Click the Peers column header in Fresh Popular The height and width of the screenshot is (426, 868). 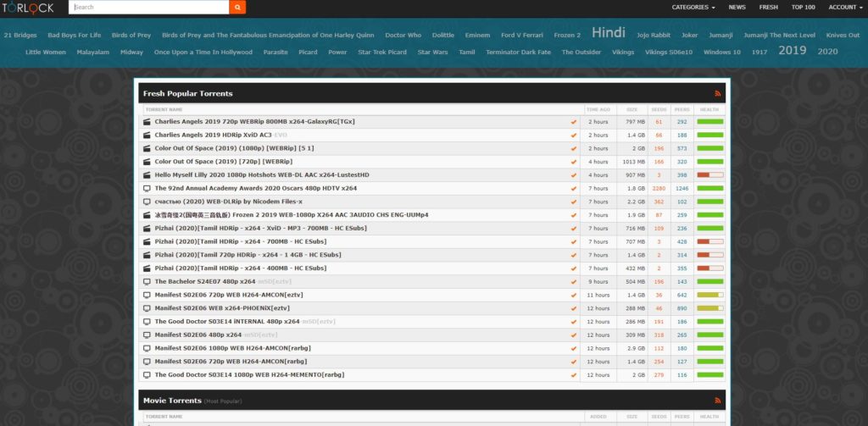pos(682,109)
